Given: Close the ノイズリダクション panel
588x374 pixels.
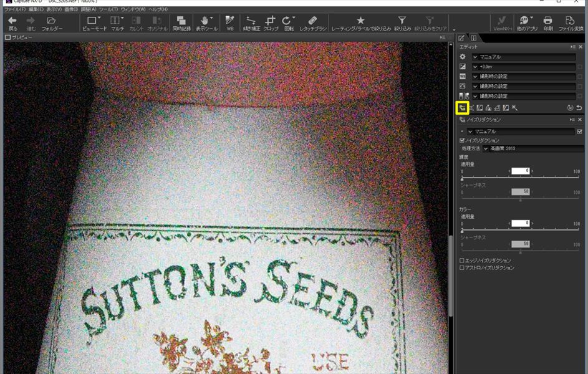Looking at the screenshot, I should click(580, 120).
